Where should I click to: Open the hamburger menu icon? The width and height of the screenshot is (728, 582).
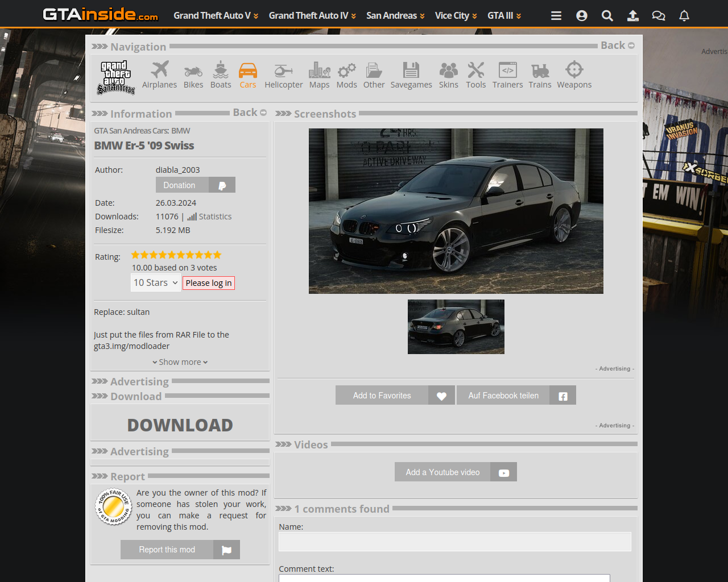point(556,16)
